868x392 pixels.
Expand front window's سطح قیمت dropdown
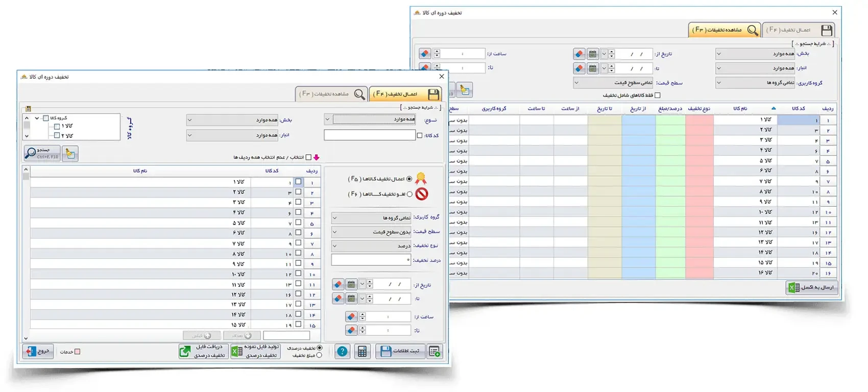pyautogui.click(x=371, y=232)
